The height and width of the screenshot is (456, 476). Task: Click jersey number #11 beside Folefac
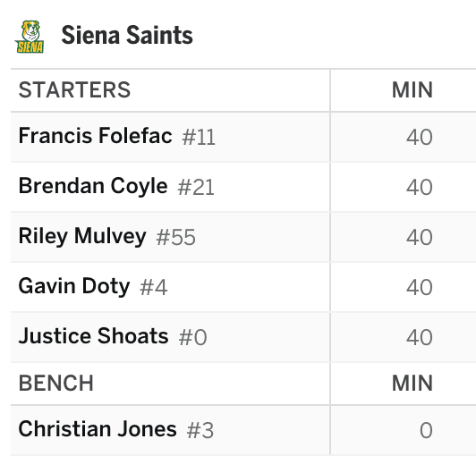[x=199, y=137]
